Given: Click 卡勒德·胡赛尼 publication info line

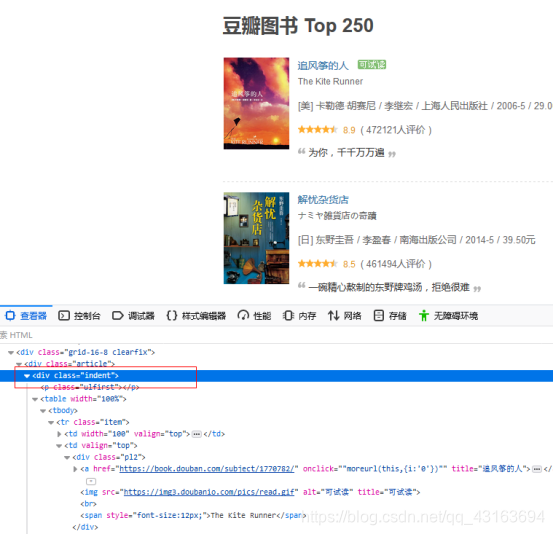Looking at the screenshot, I should point(425,106).
